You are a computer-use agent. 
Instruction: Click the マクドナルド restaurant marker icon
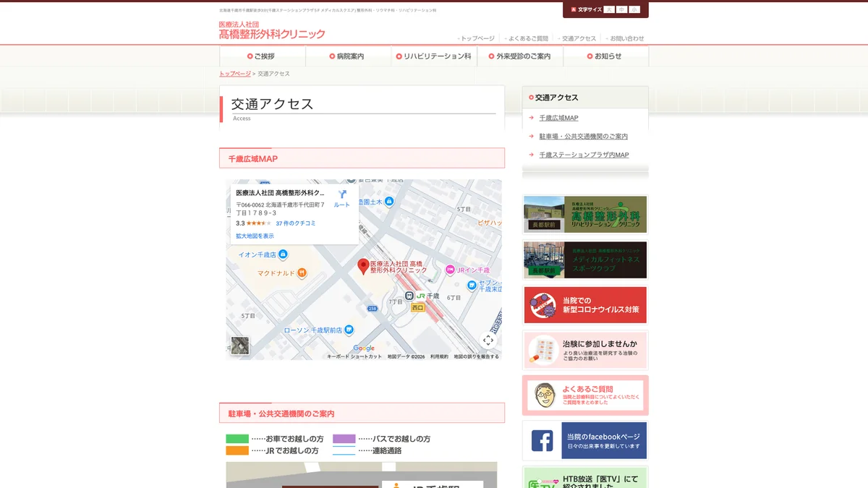pyautogui.click(x=302, y=273)
